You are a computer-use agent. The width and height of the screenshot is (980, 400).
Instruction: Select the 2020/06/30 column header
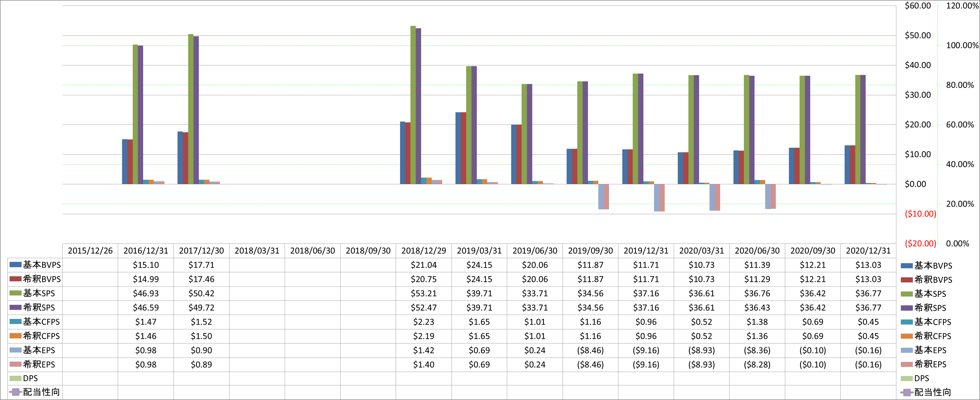coord(757,251)
